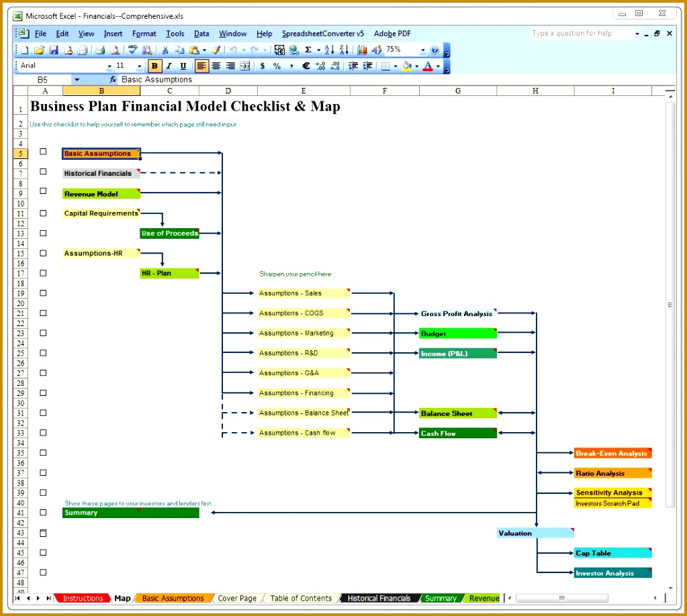The width and height of the screenshot is (687, 616).
Task: Tick the checkbox next to Revenue Model
Action: [x=42, y=192]
